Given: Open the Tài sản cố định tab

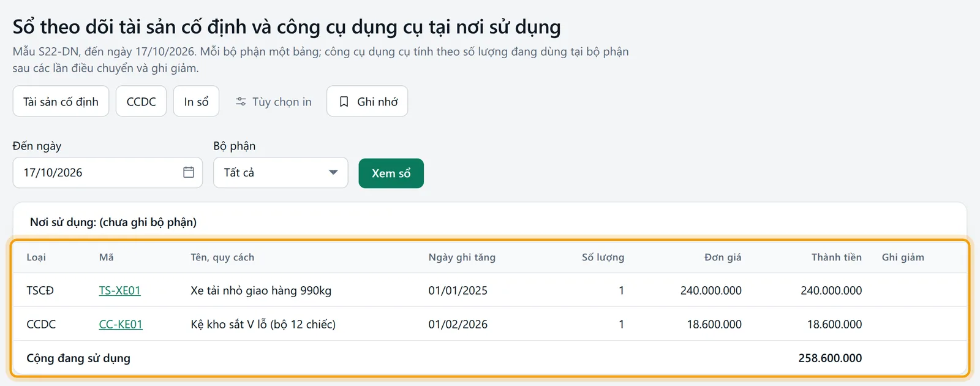Looking at the screenshot, I should tap(61, 101).
